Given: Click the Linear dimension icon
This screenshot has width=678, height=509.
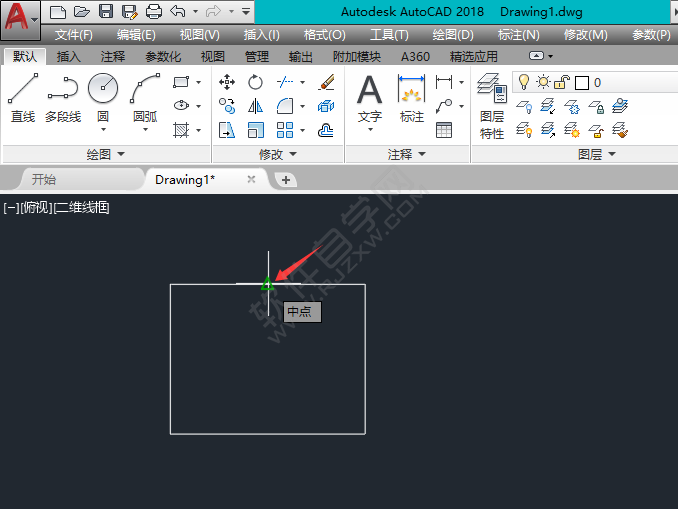Looking at the screenshot, I should (444, 82).
